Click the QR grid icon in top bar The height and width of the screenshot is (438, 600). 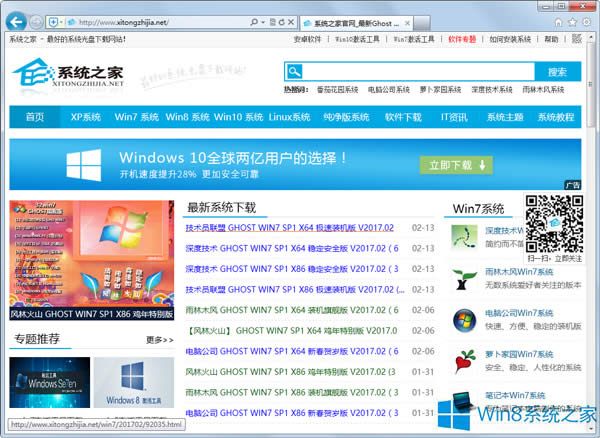point(577,39)
